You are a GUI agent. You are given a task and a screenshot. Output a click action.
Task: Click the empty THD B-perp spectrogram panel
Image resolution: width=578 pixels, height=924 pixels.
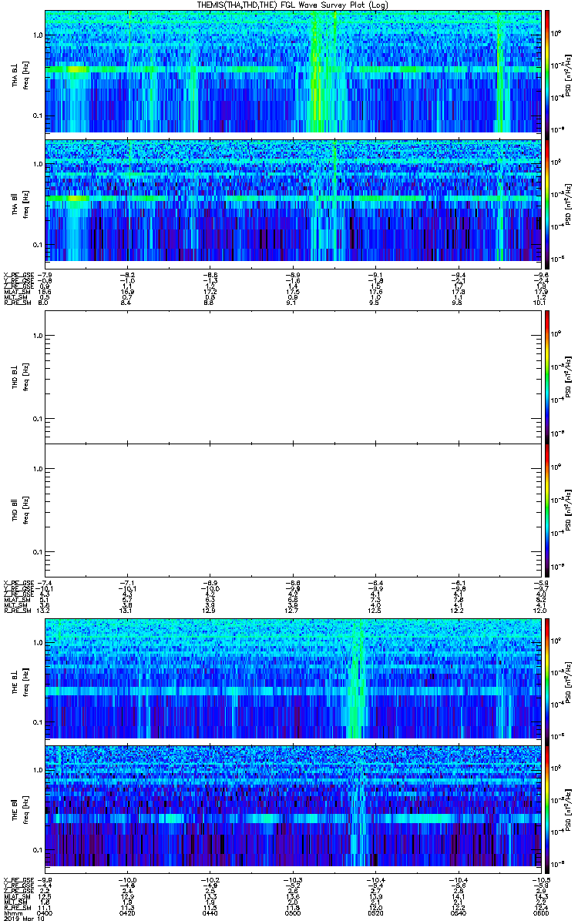pos(292,377)
